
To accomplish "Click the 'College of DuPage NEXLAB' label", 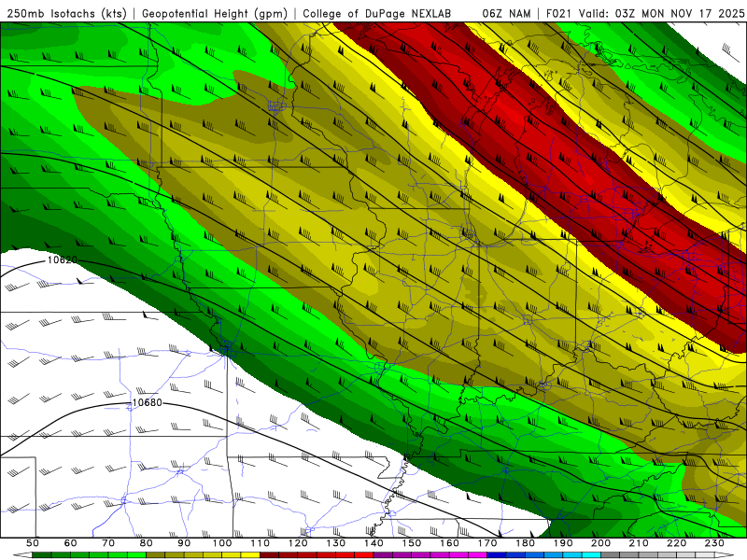I will pyautogui.click(x=377, y=13).
